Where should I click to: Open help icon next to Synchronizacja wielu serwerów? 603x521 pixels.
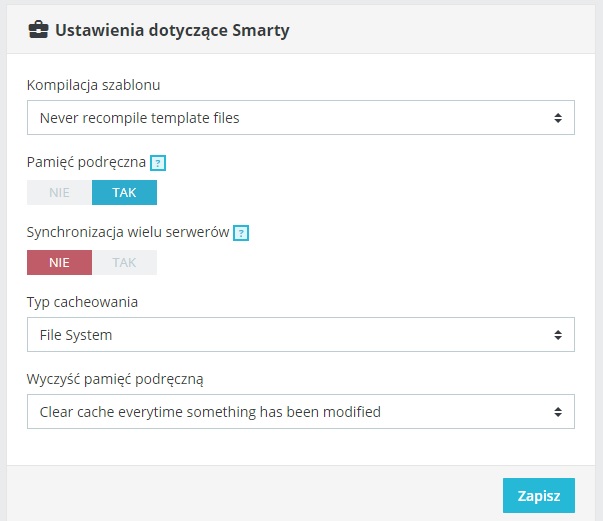click(241, 233)
